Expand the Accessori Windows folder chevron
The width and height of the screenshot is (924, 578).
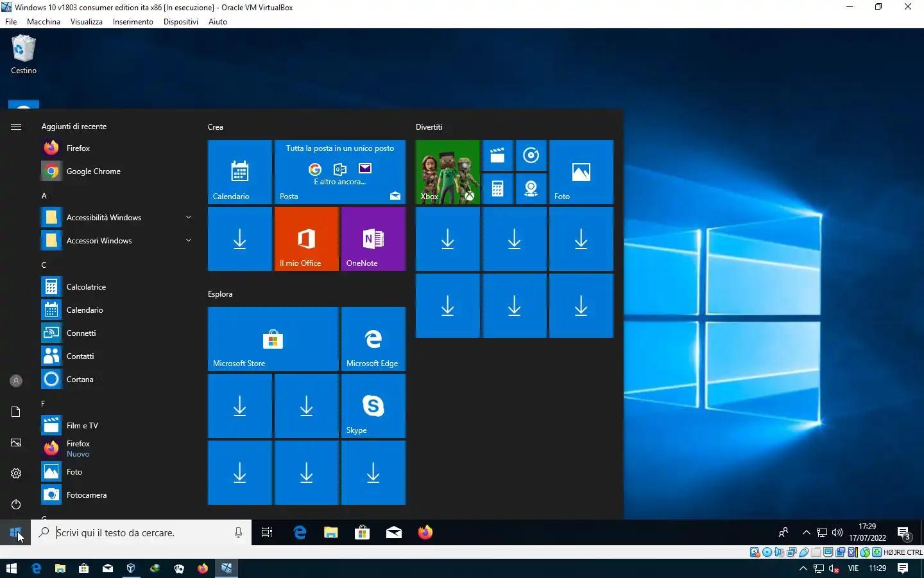189,241
